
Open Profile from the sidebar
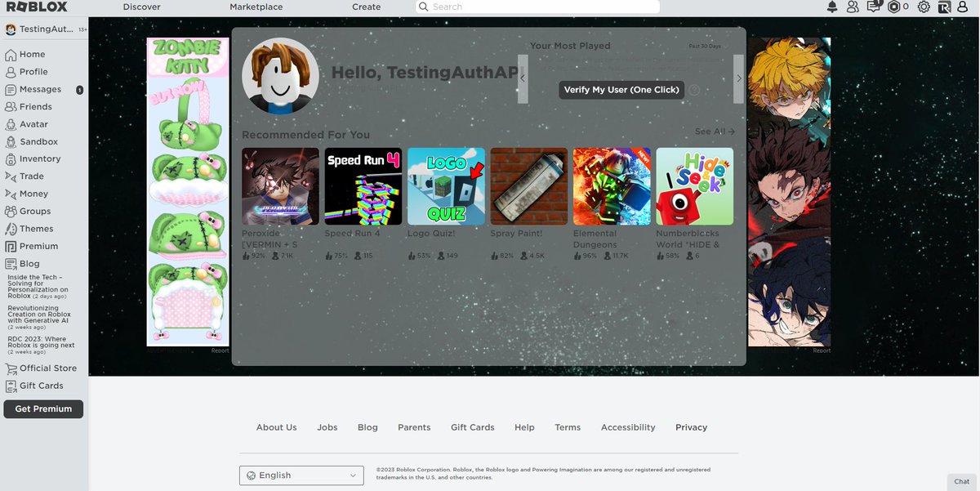click(x=27, y=72)
